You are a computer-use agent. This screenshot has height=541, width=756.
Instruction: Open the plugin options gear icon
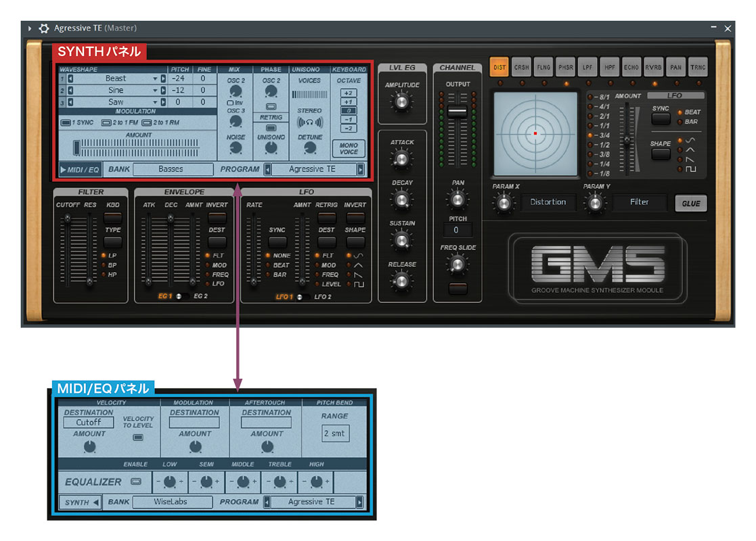(x=44, y=28)
